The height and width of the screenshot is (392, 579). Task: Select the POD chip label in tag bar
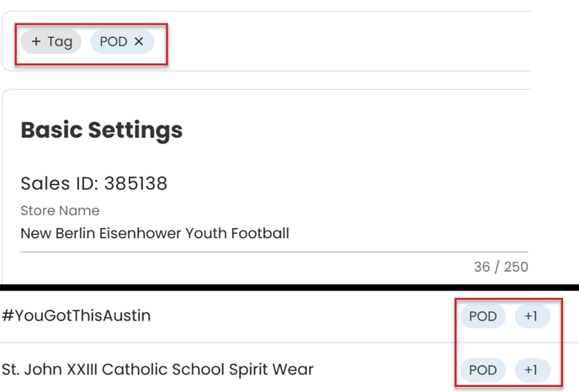pyautogui.click(x=114, y=41)
